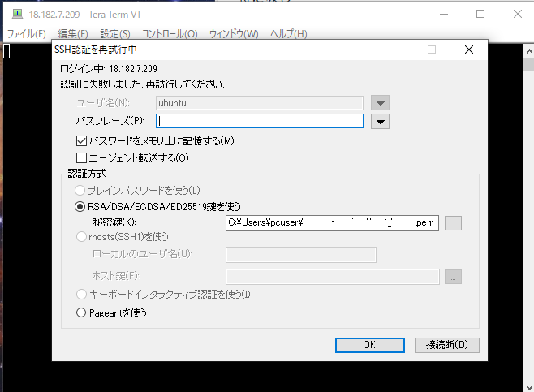This screenshot has width=534, height=392.
Task: Open the 編集(E) menu
Action: click(73, 34)
